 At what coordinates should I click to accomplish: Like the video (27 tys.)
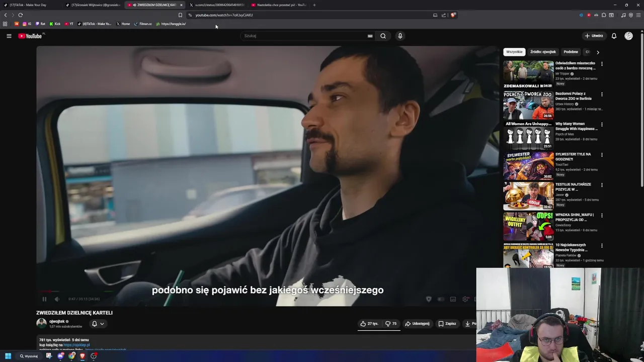[x=369, y=324]
